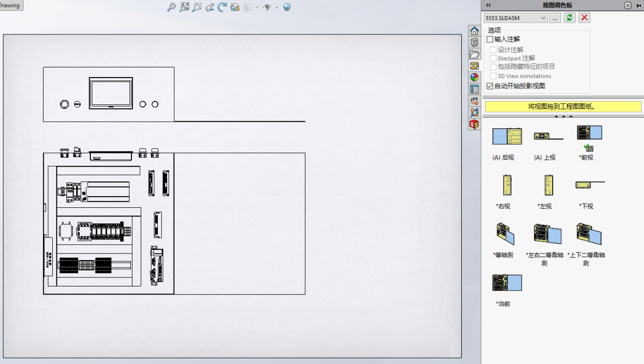Viewport: 644px width, 364px height.
Task: Browse for a file with the ... button
Action: [x=555, y=18]
